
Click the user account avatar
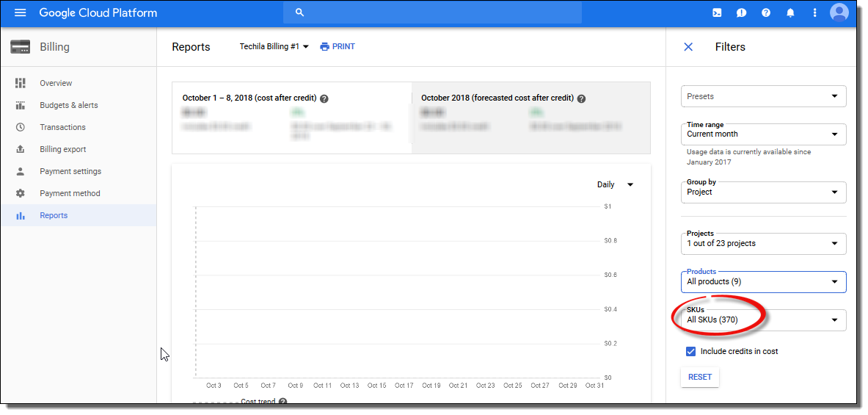pos(839,13)
